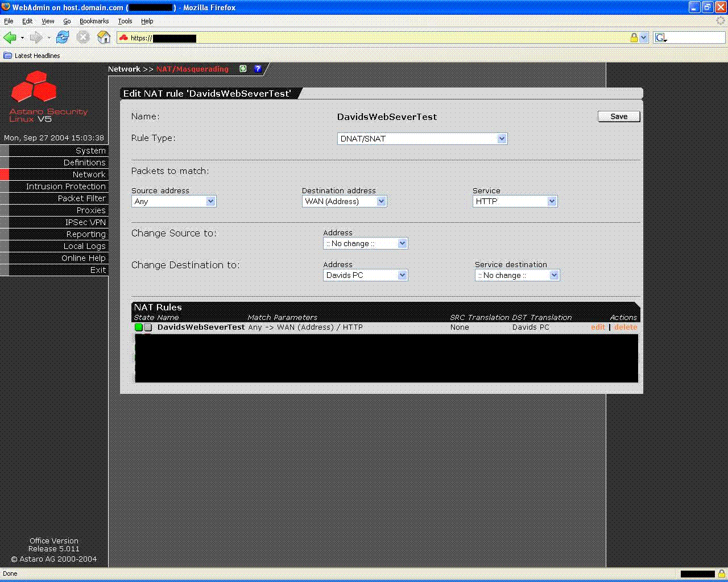Open the Bookmarks menu
The height and width of the screenshot is (582, 728).
point(94,21)
